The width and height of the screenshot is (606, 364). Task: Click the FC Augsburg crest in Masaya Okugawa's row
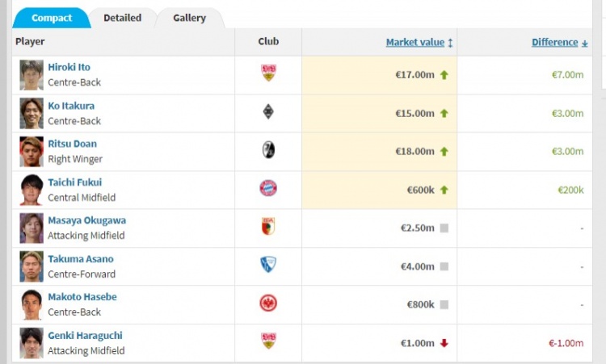point(268,227)
